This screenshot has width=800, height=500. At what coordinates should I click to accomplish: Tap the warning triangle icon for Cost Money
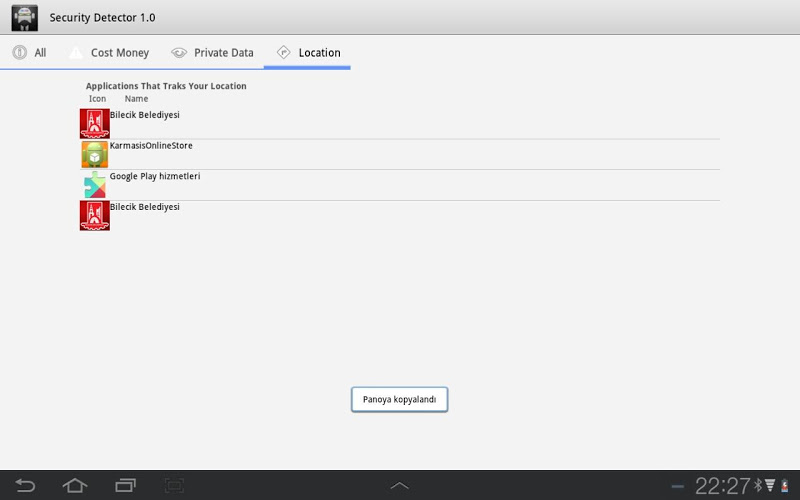(x=76, y=53)
